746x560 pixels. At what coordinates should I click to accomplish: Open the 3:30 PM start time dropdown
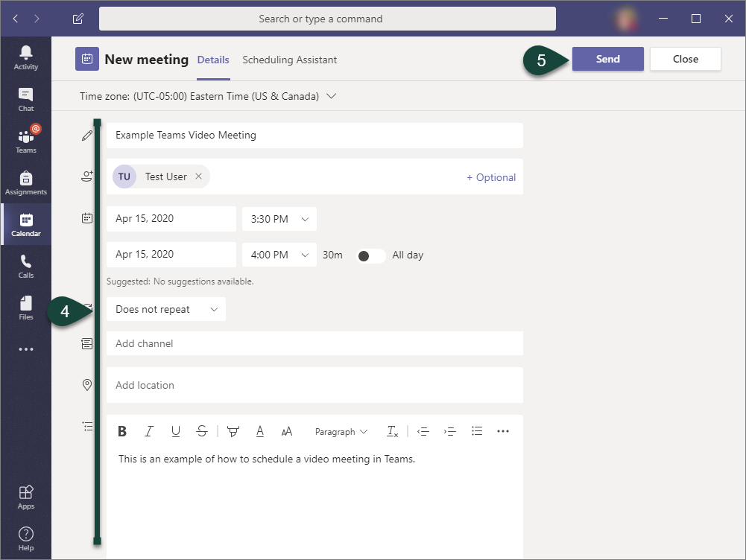[279, 219]
